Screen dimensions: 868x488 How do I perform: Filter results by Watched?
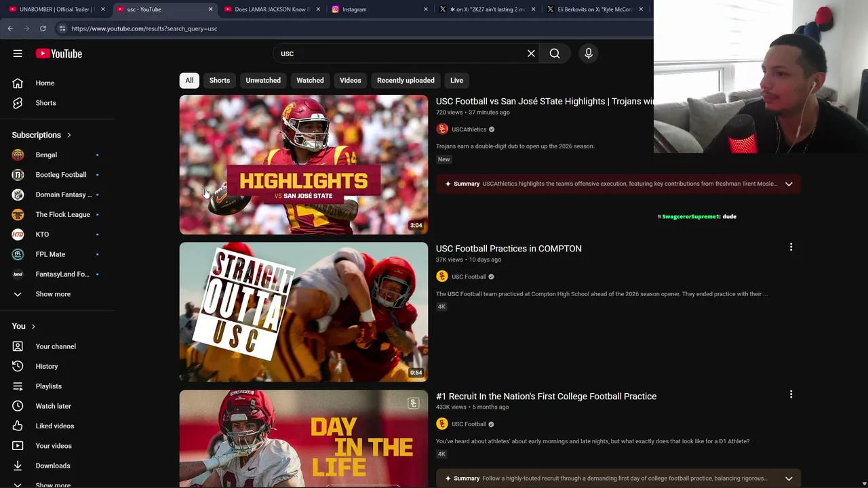pyautogui.click(x=310, y=81)
